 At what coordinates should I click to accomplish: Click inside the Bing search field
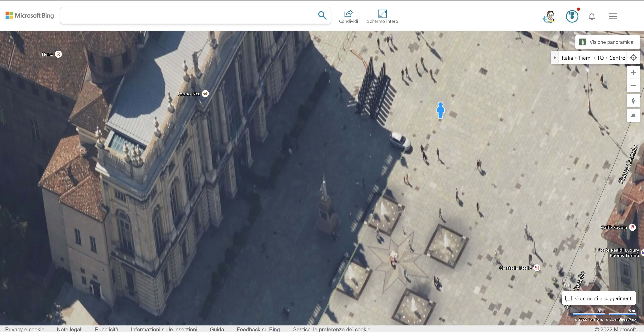click(188, 15)
